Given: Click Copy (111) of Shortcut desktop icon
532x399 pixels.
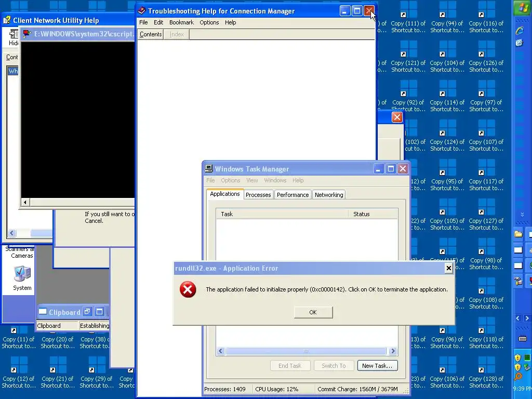Looking at the screenshot, I should point(408,17).
